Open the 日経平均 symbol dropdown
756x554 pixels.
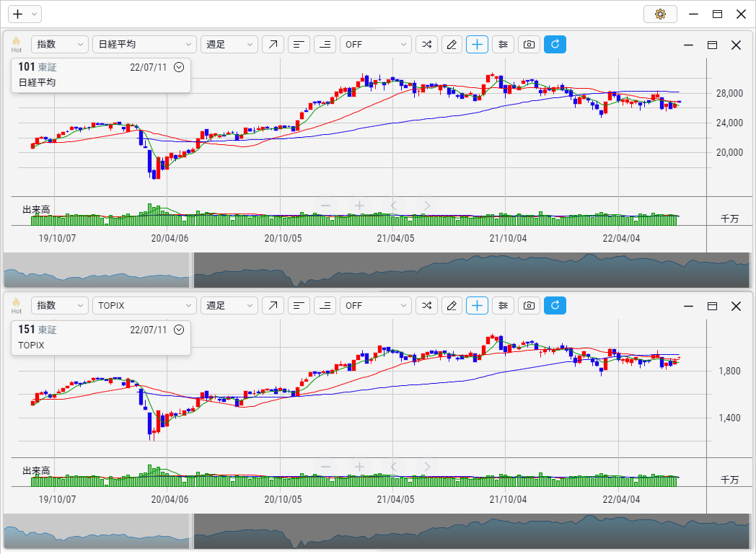point(145,44)
